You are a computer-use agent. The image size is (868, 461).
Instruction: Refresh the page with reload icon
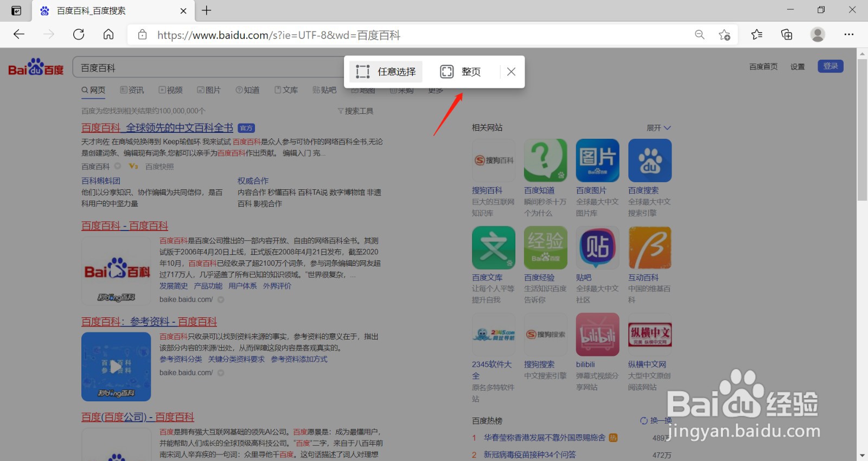[79, 35]
